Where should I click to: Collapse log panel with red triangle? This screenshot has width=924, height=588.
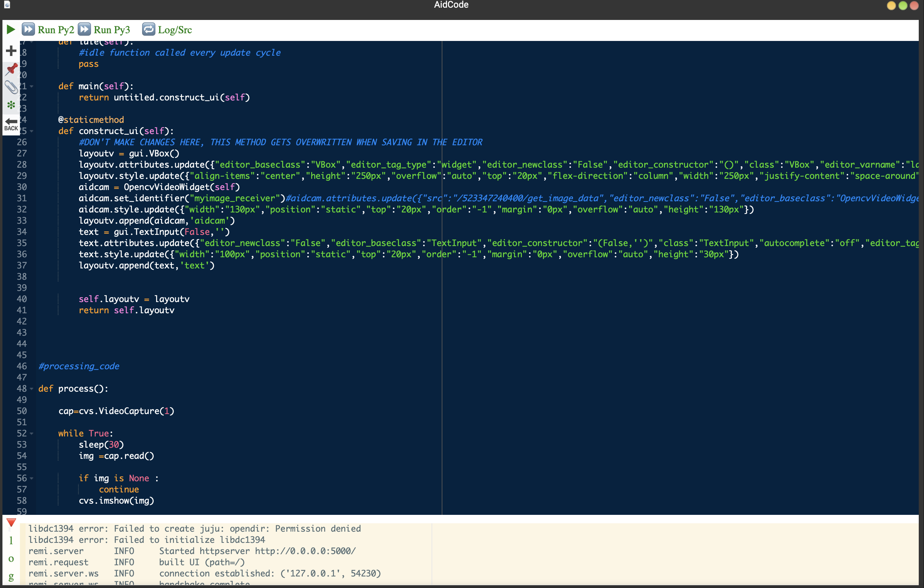tap(11, 522)
